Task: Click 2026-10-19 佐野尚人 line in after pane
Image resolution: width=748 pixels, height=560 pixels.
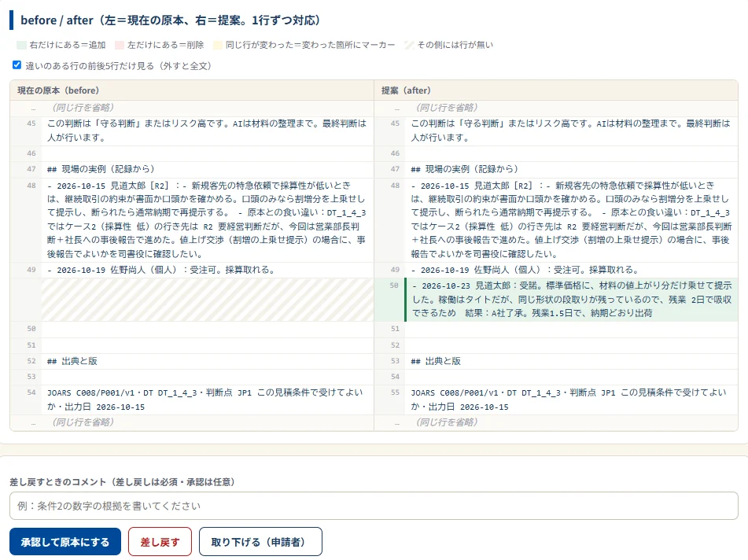Action: click(x=525, y=270)
